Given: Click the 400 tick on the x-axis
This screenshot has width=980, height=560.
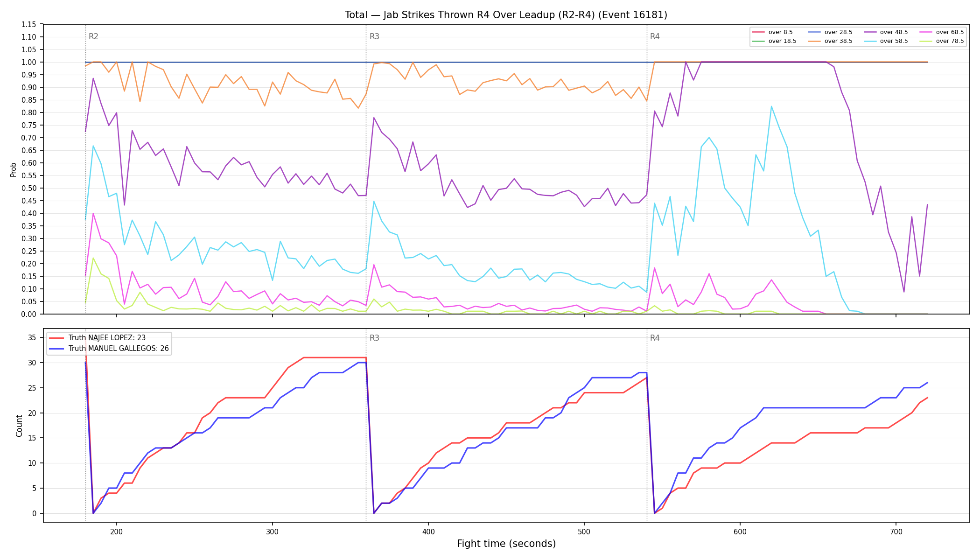Looking at the screenshot, I should pyautogui.click(x=428, y=531).
